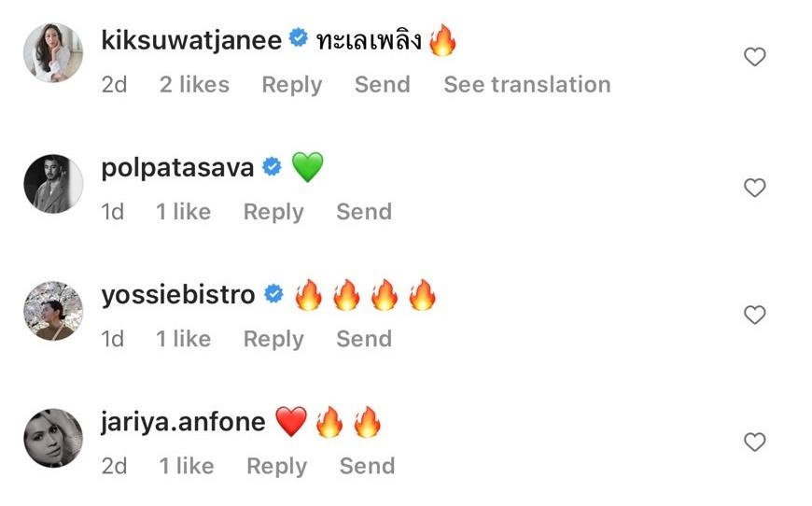Image resolution: width=812 pixels, height=506 pixels.
Task: Reply to yossiebistro's fire comment
Action: coord(273,339)
